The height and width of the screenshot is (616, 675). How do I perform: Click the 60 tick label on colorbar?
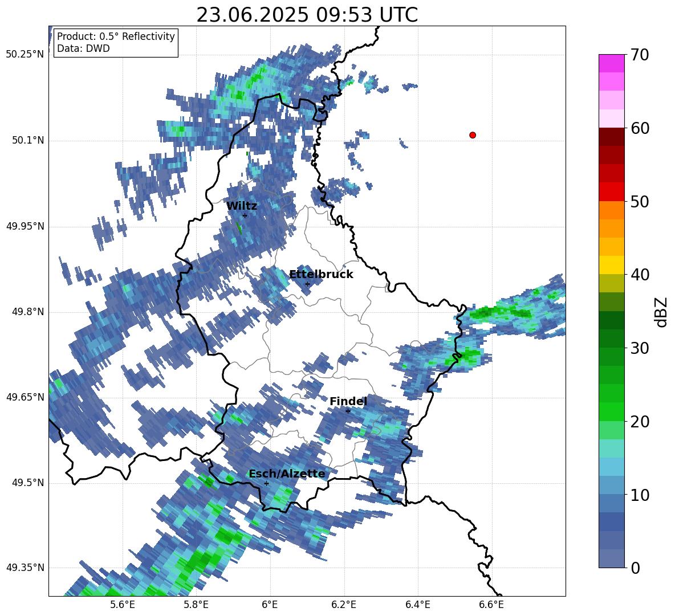pos(639,128)
